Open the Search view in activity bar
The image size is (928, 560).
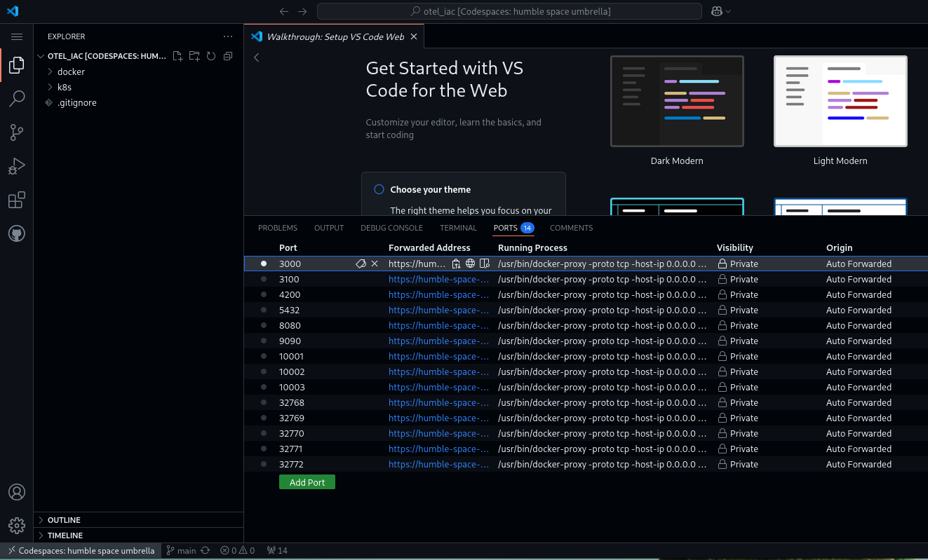17,99
